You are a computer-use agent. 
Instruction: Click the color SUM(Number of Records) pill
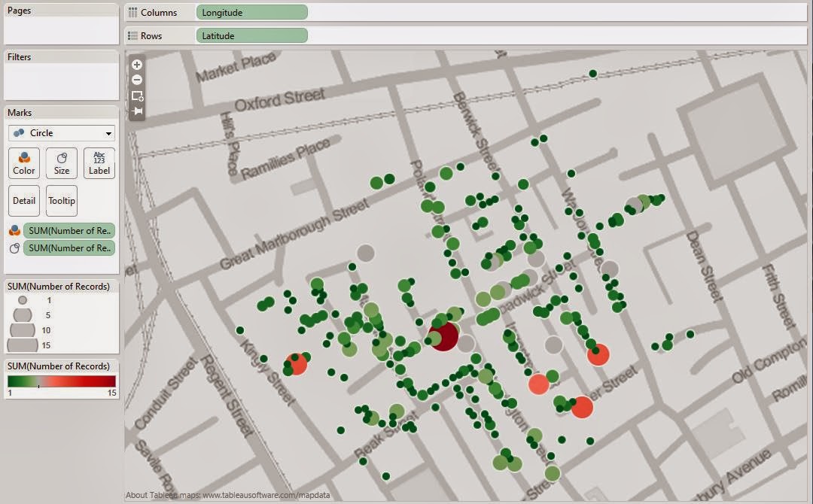click(x=69, y=230)
